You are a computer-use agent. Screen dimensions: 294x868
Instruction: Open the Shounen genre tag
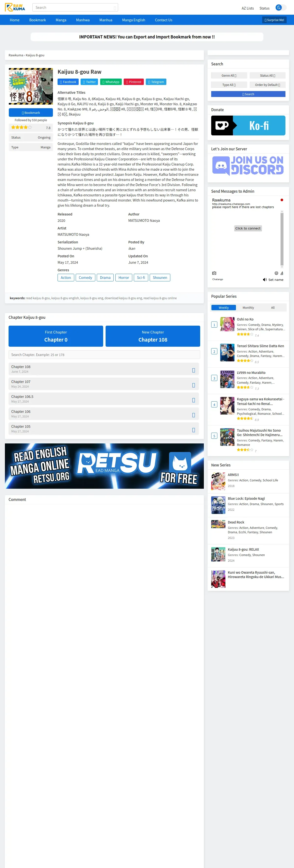[x=160, y=277]
